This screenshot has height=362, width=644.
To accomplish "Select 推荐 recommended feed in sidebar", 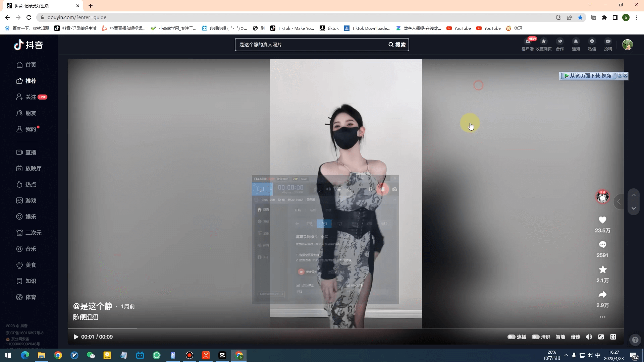I will [26, 81].
